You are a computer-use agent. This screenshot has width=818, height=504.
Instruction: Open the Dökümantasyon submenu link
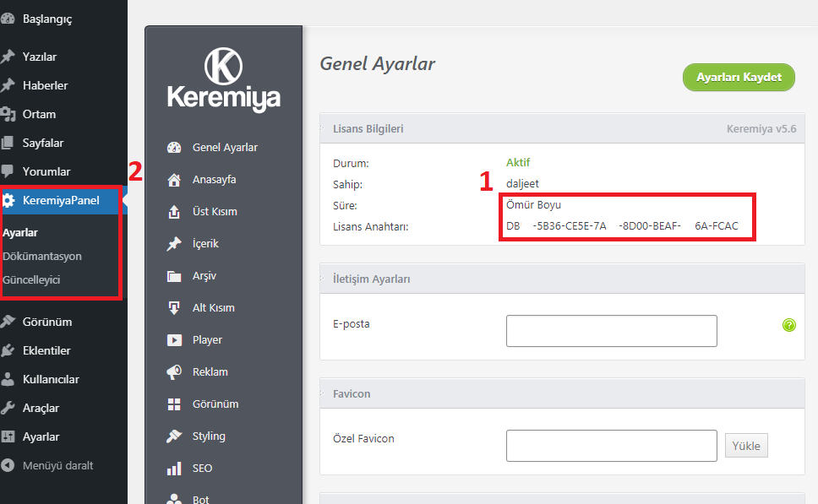pos(42,256)
